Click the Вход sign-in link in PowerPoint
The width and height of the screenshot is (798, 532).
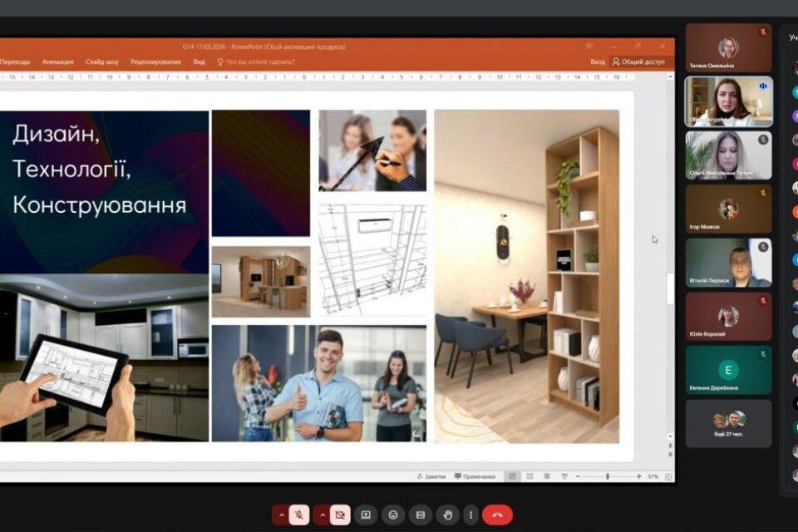[598, 62]
